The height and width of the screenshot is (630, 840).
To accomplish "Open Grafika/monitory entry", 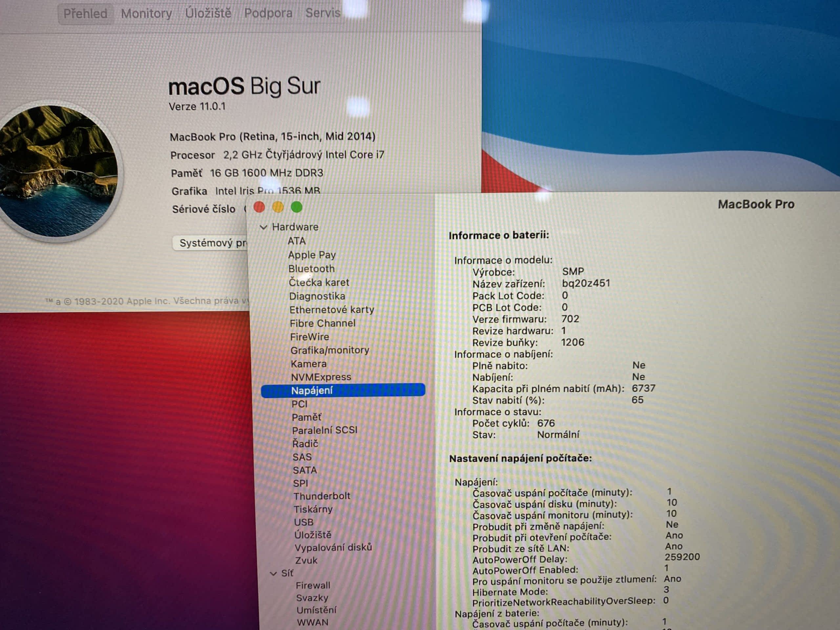I will click(330, 350).
